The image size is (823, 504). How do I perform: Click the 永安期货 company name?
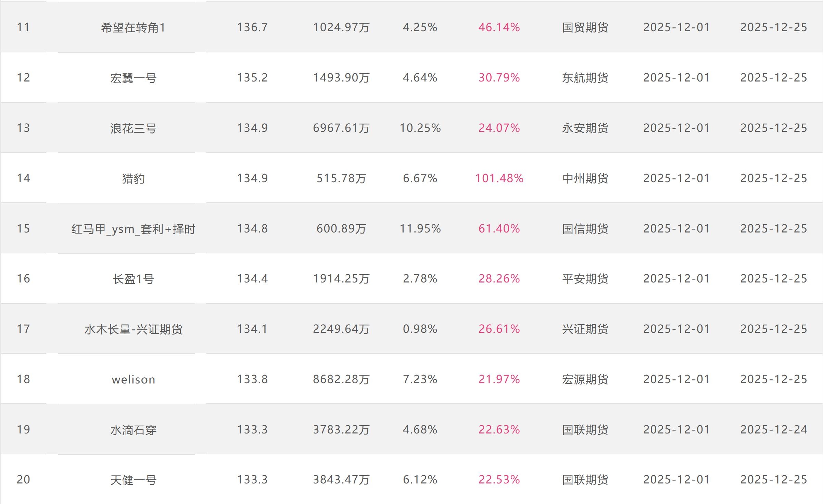[585, 128]
